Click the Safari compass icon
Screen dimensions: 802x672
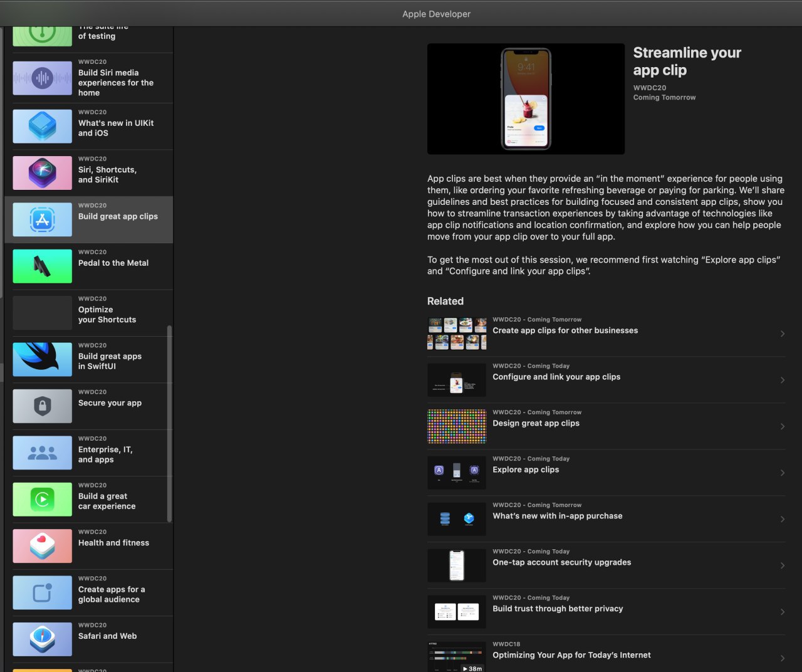[42, 639]
